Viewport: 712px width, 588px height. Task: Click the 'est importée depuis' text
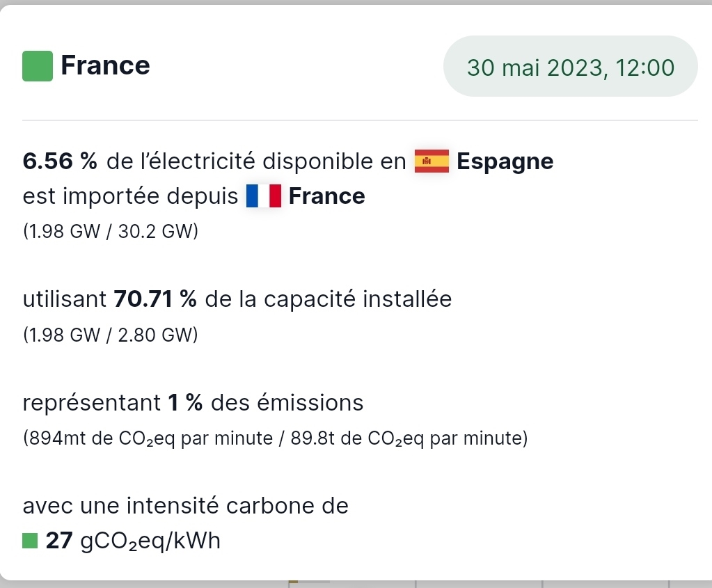click(x=130, y=197)
